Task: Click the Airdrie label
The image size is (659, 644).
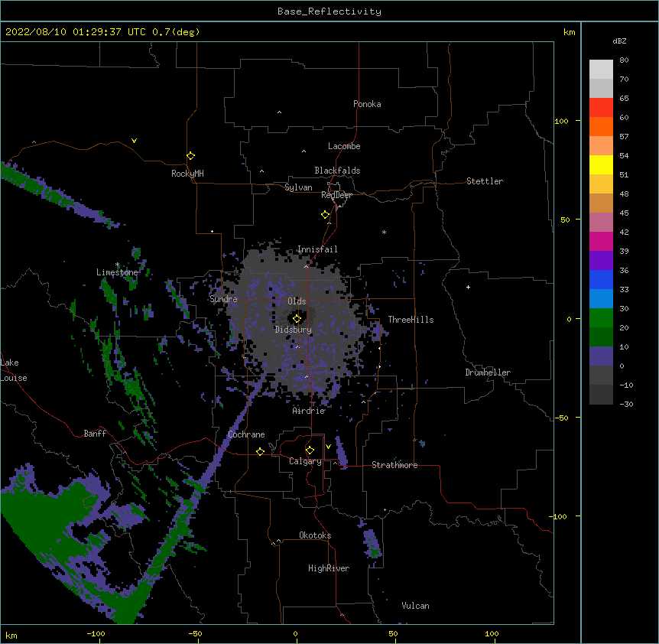Action: point(309,411)
